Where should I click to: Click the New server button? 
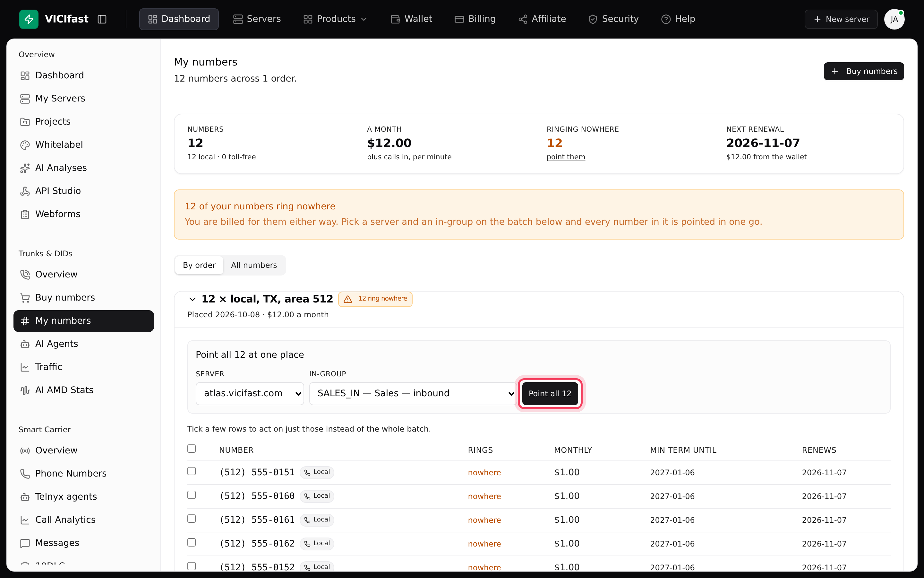[841, 19]
